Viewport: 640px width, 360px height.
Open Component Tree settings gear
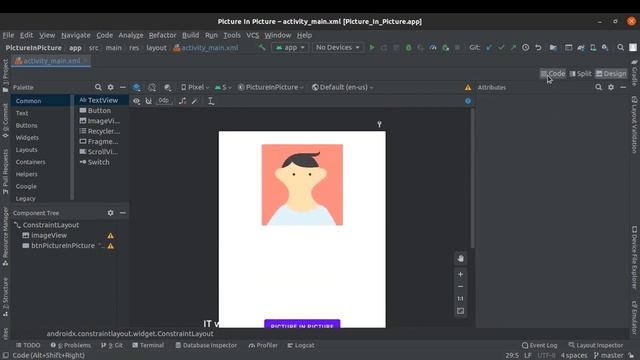click(x=111, y=213)
